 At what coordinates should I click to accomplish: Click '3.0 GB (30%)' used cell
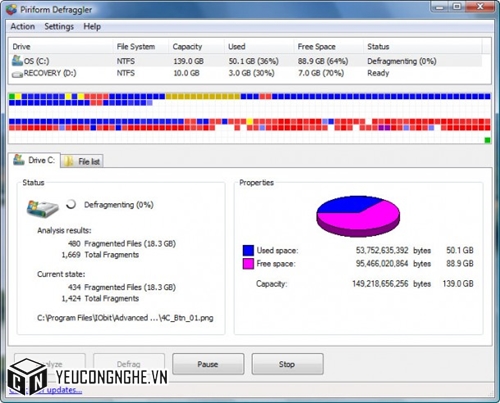click(251, 73)
